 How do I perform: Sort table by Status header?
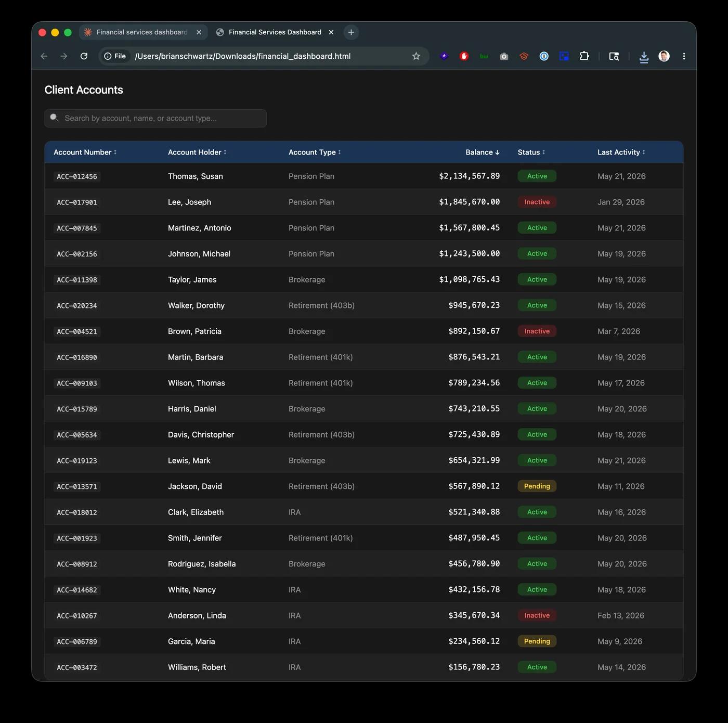coord(531,152)
